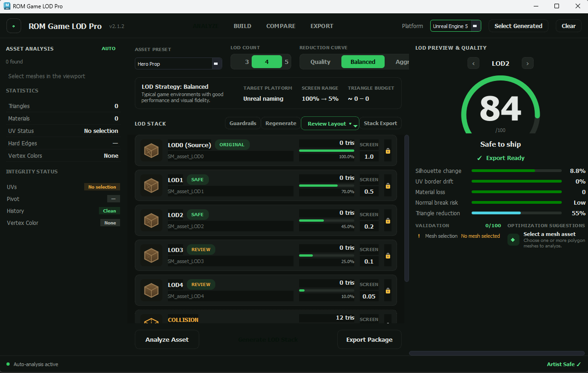Go to next LOD with right arrow
The image size is (588, 373).
click(528, 63)
